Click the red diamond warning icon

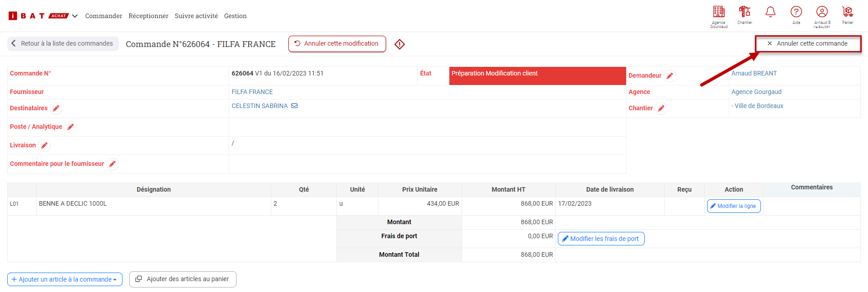tap(400, 44)
